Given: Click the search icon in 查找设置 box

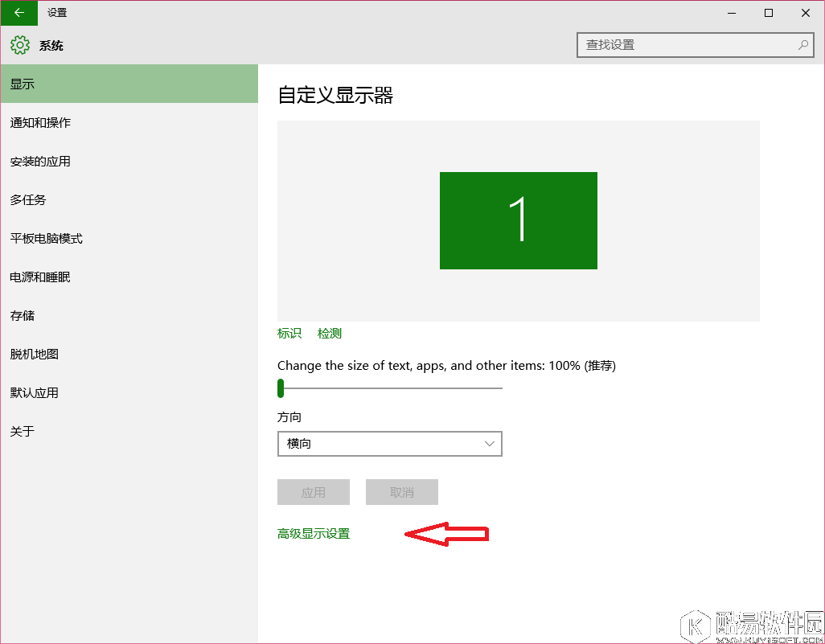Looking at the screenshot, I should point(803,45).
